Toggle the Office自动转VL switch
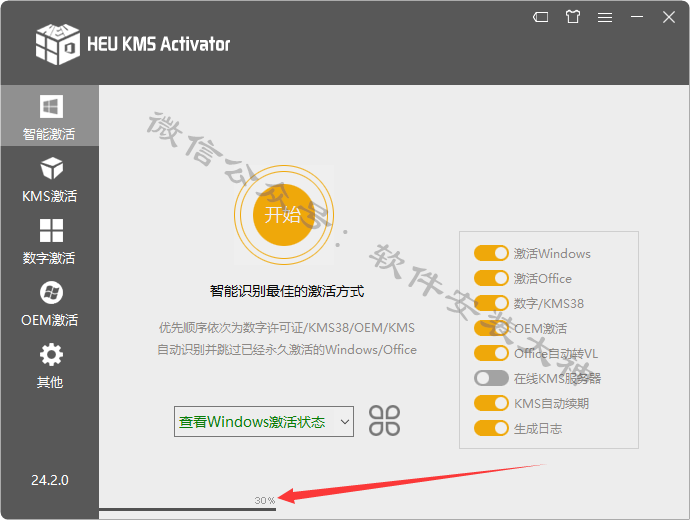This screenshot has height=520, width=690. point(491,353)
